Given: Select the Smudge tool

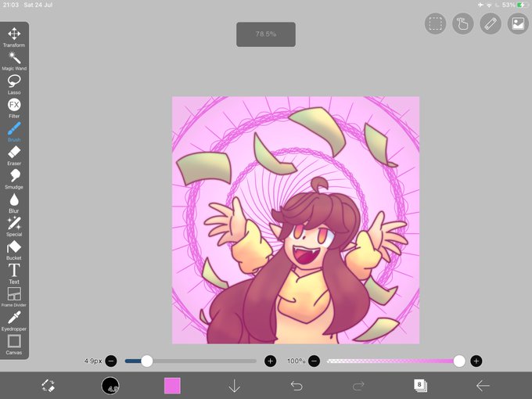Looking at the screenshot, I should point(14,179).
